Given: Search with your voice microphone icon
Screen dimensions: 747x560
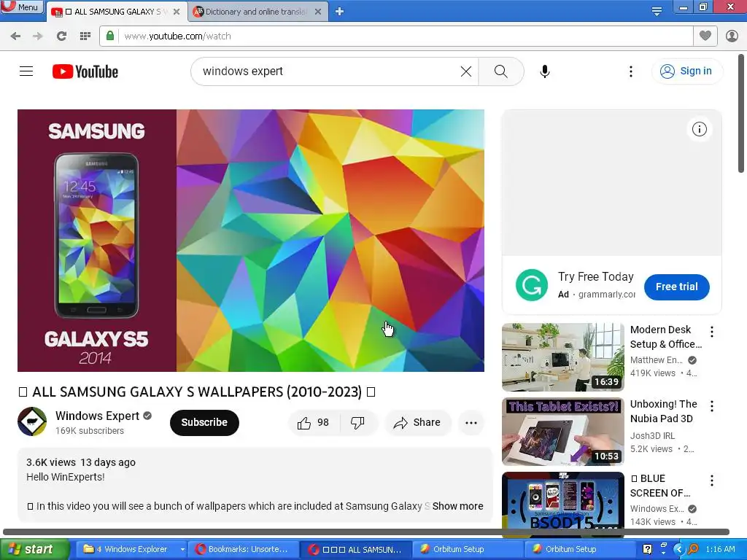Looking at the screenshot, I should click(x=545, y=71).
